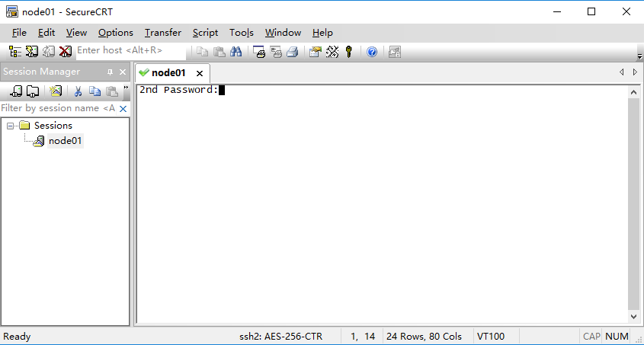Expand Session Manager toolbar overflow chevron

pyautogui.click(x=126, y=88)
